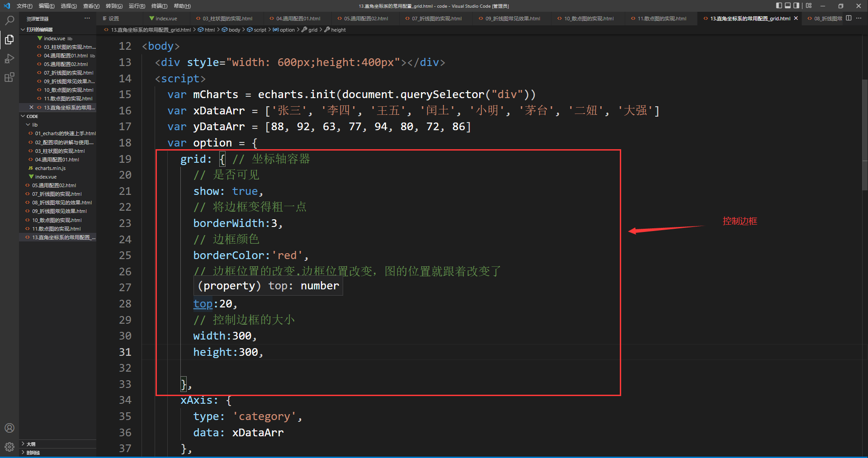Open the 帮助(H) menu
This screenshot has height=458, width=868.
pos(182,6)
